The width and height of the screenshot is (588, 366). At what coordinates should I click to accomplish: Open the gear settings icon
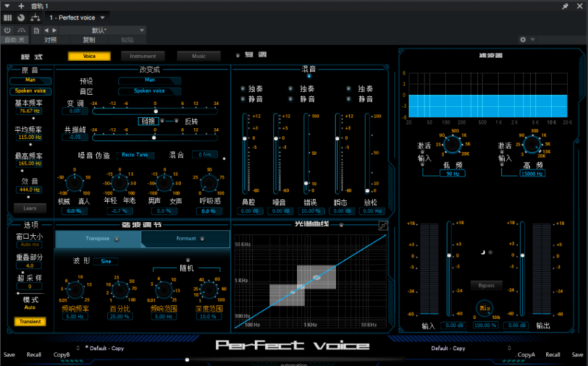point(523,40)
